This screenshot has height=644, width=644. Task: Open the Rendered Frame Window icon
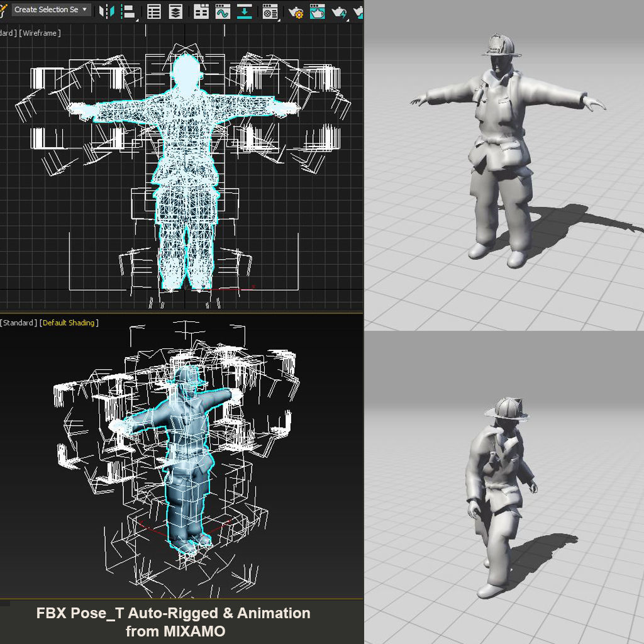pyautogui.click(x=318, y=11)
